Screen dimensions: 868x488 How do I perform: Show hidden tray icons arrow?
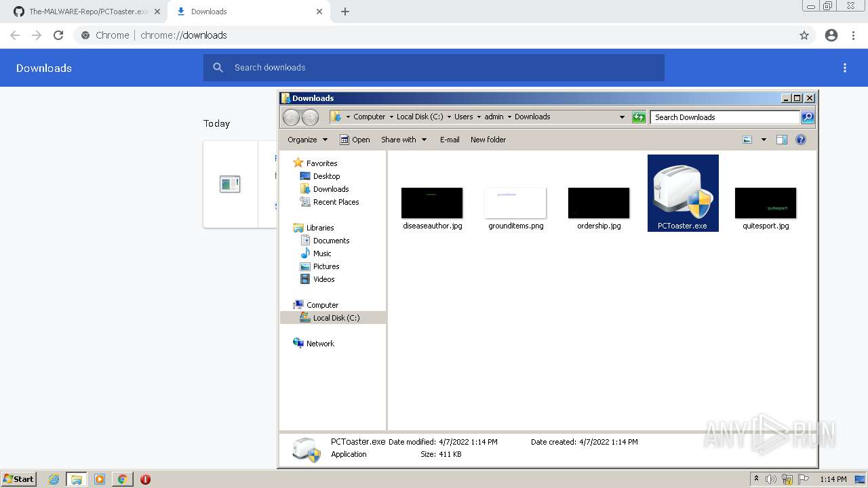(756, 479)
